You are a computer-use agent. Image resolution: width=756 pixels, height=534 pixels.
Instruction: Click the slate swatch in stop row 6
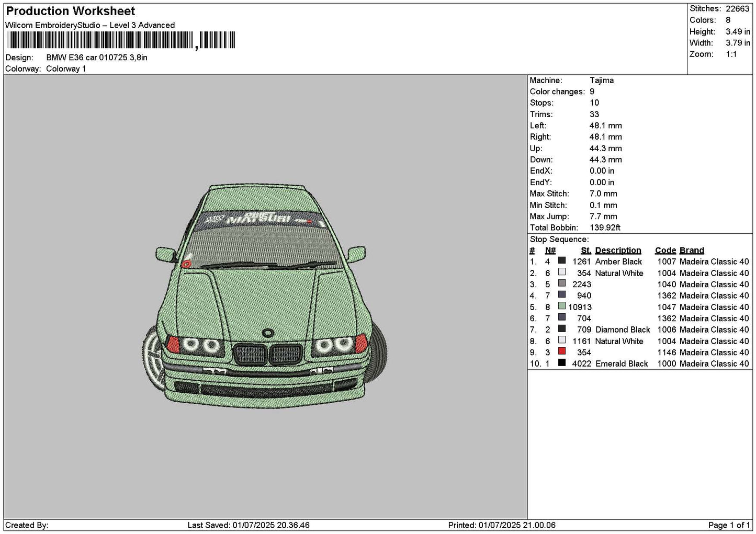[562, 317]
